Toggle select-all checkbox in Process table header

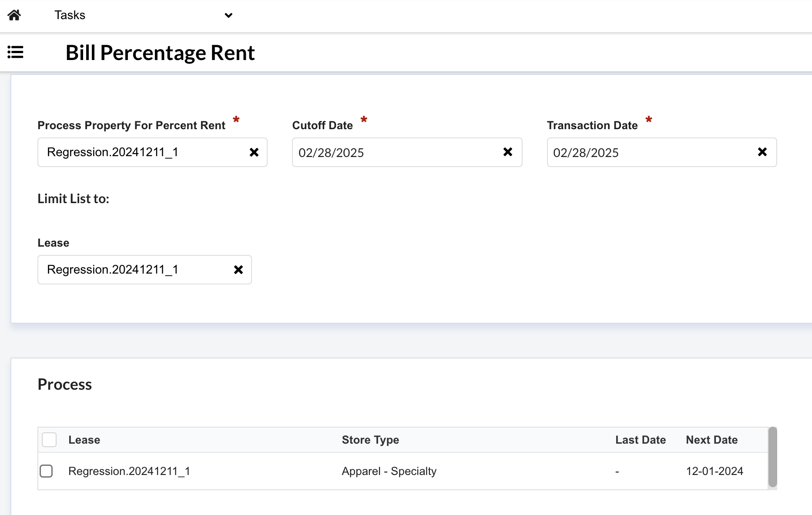(49, 440)
